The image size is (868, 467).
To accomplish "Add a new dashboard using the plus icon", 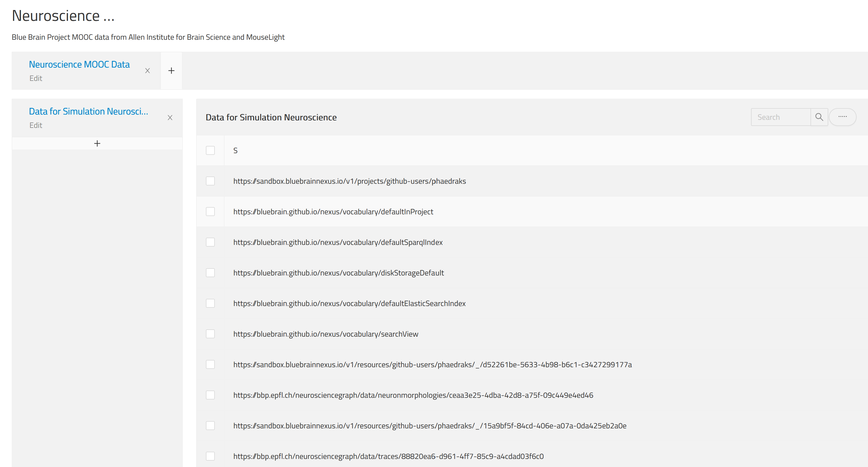I will click(x=97, y=143).
